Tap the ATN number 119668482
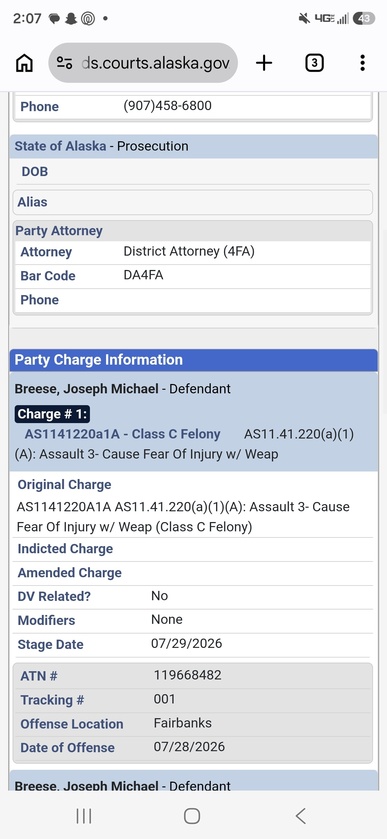The height and width of the screenshot is (839, 387). [187, 675]
